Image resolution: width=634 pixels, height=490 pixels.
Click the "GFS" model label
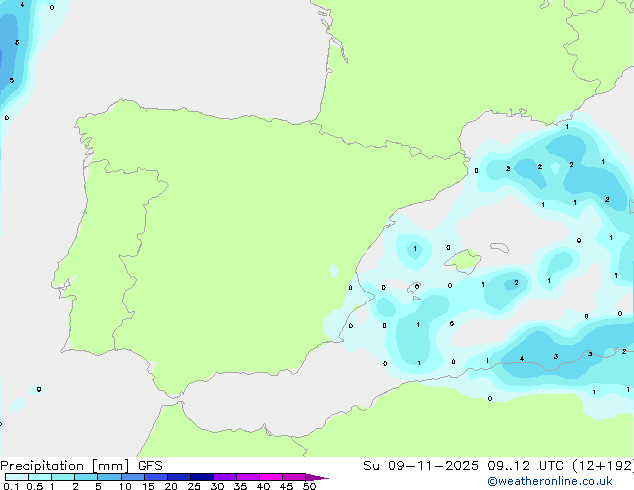[x=150, y=466]
